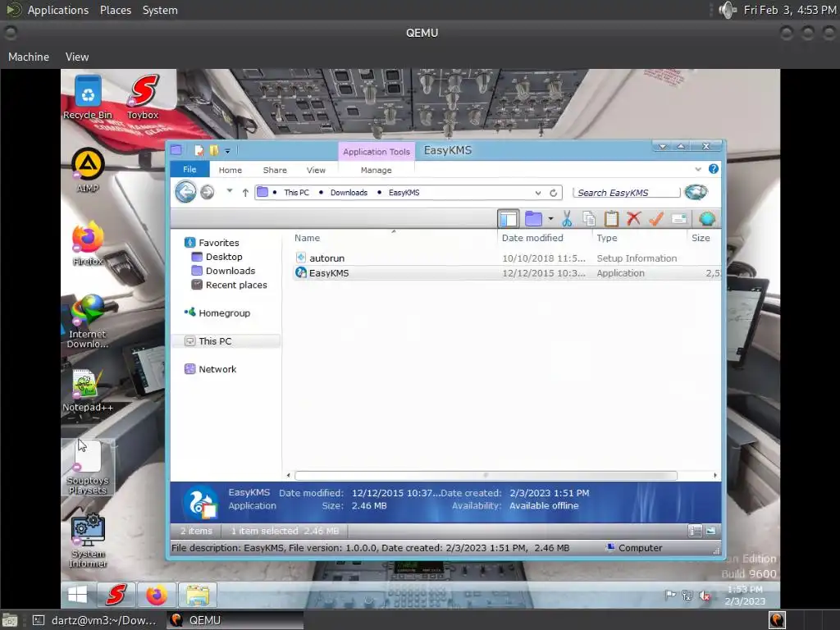Open the folder toolbar button's dropdown arrow

[550, 218]
